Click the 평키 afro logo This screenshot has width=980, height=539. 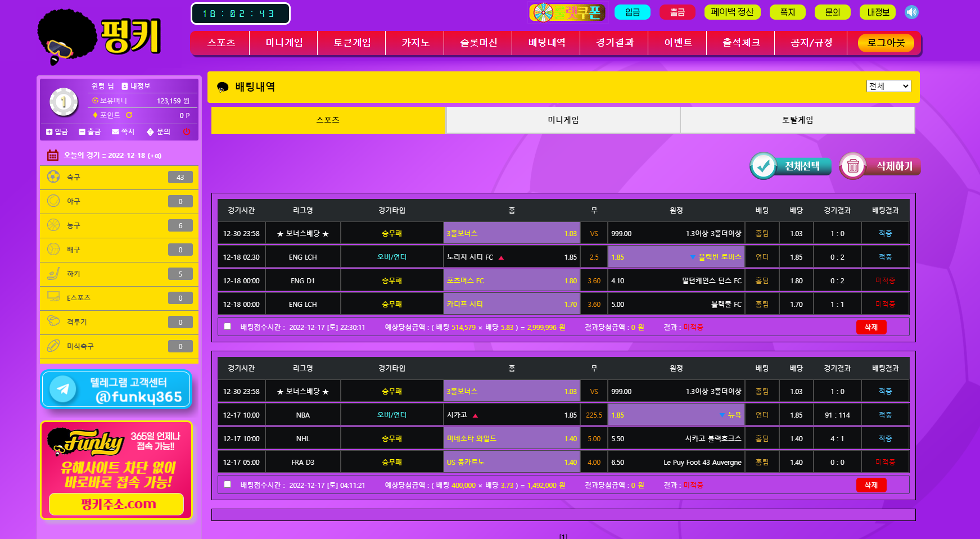(x=99, y=37)
